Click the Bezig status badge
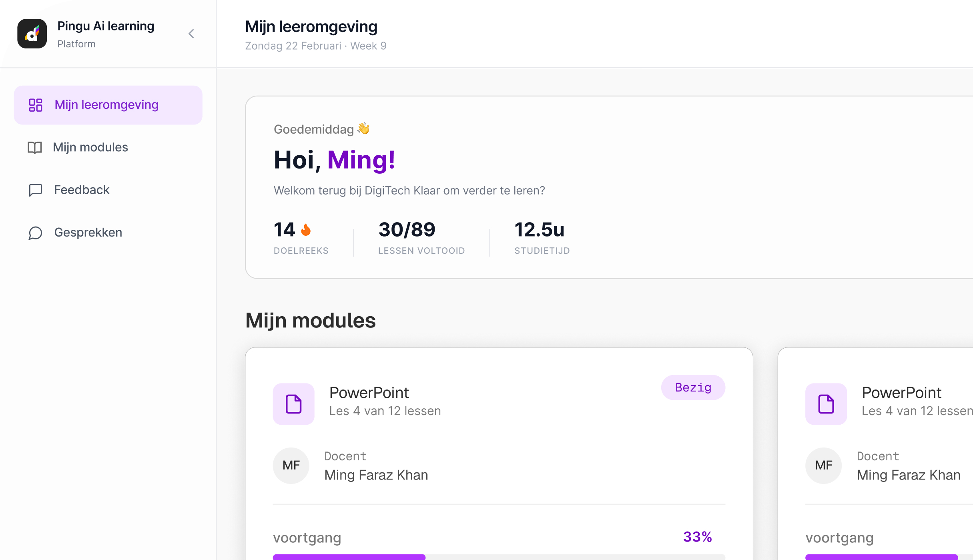The height and width of the screenshot is (560, 973). [x=693, y=387]
